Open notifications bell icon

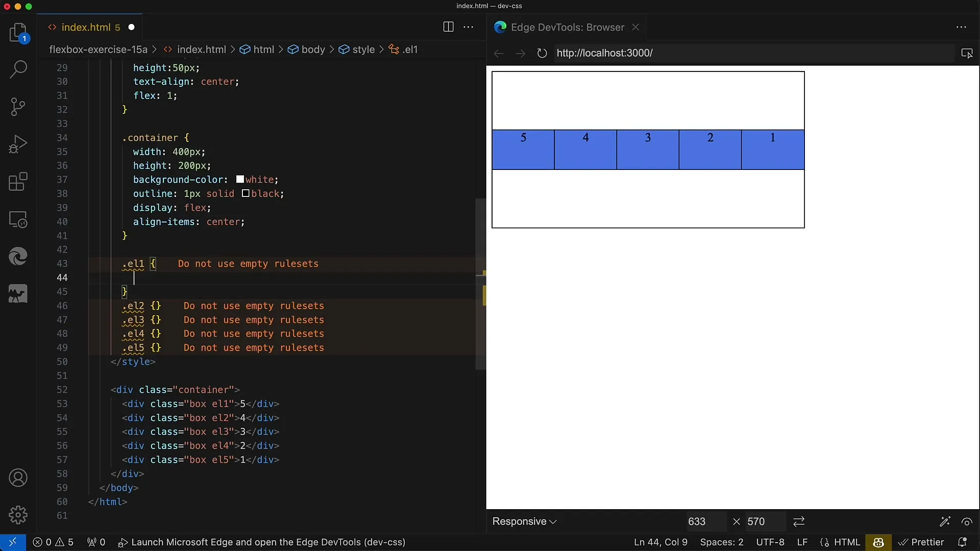coord(963,542)
